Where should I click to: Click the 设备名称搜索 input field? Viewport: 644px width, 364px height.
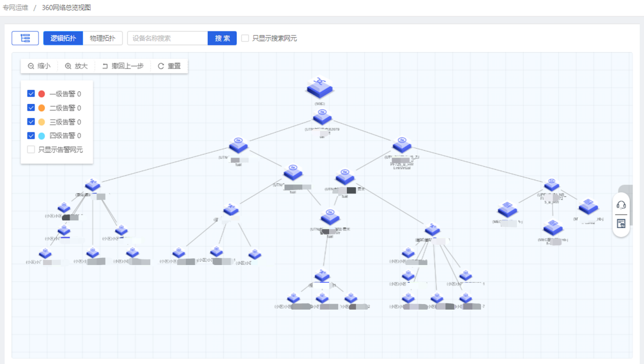(x=168, y=38)
